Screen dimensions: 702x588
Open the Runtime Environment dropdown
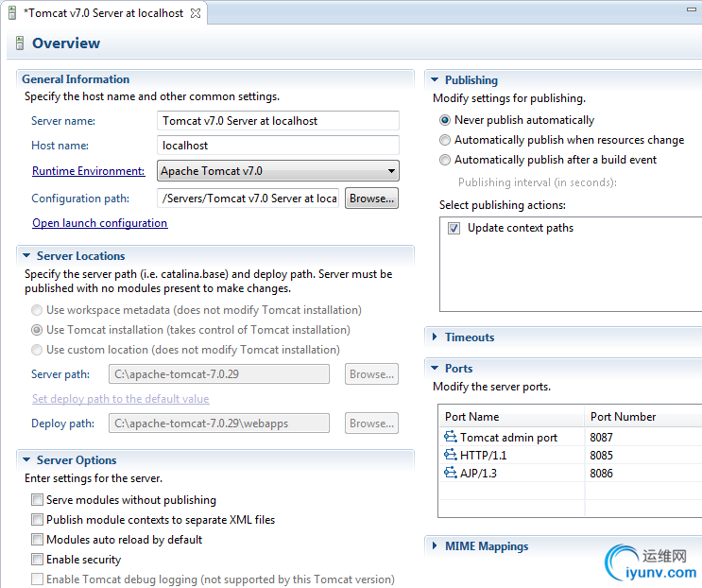tap(278, 170)
